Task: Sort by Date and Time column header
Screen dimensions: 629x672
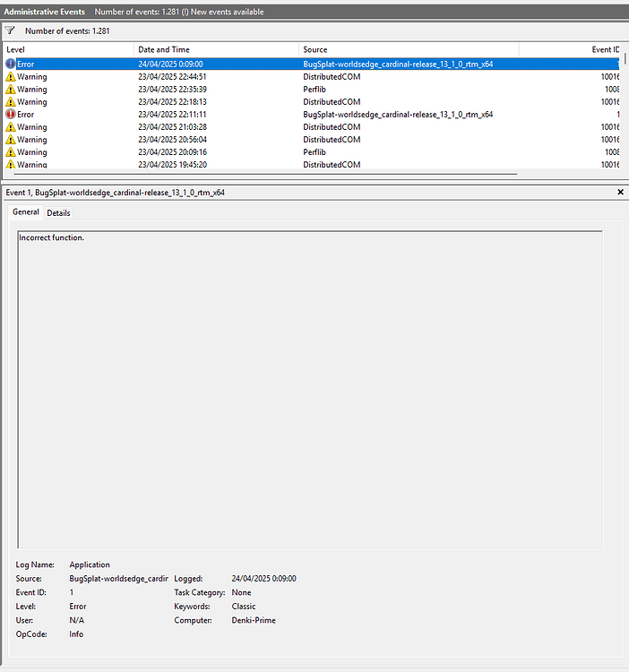Action: [x=216, y=49]
